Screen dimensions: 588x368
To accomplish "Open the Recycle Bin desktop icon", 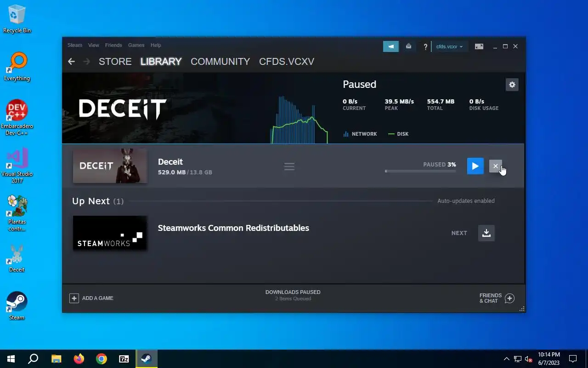I will 17,19.
